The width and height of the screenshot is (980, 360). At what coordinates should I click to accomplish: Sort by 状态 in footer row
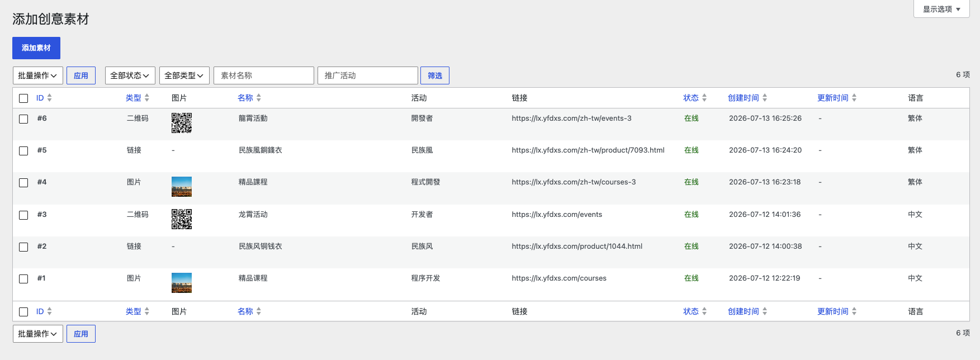click(x=691, y=311)
